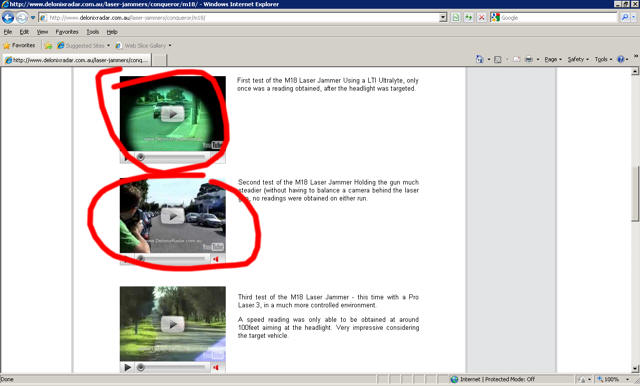Play the first M18 green scope video
640x386 pixels.
[172, 114]
